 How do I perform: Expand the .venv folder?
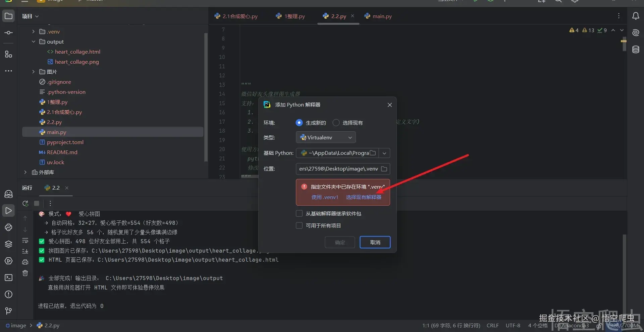point(33,31)
